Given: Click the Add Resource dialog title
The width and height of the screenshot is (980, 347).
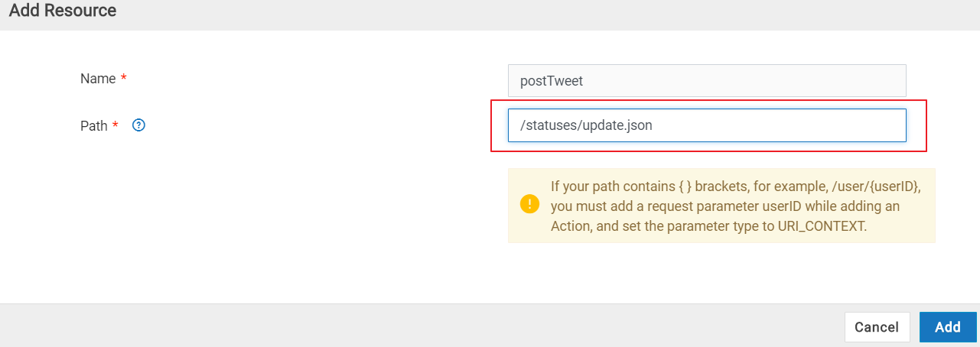Looking at the screenshot, I should 63,11.
